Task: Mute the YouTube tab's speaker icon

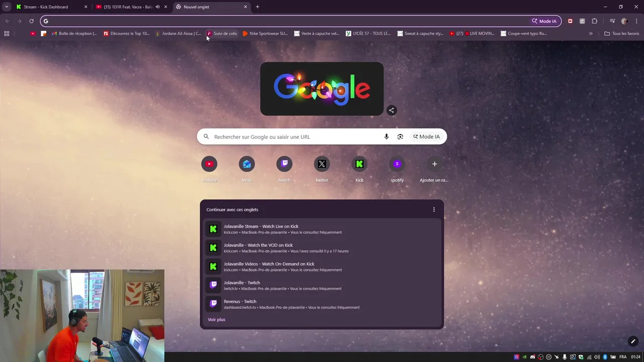Action: point(157,7)
